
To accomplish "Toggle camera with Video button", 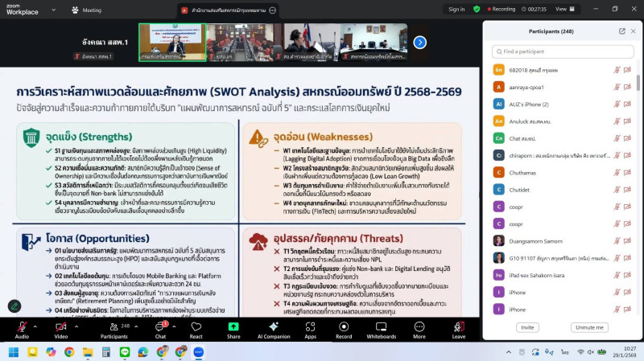I will tap(60, 330).
